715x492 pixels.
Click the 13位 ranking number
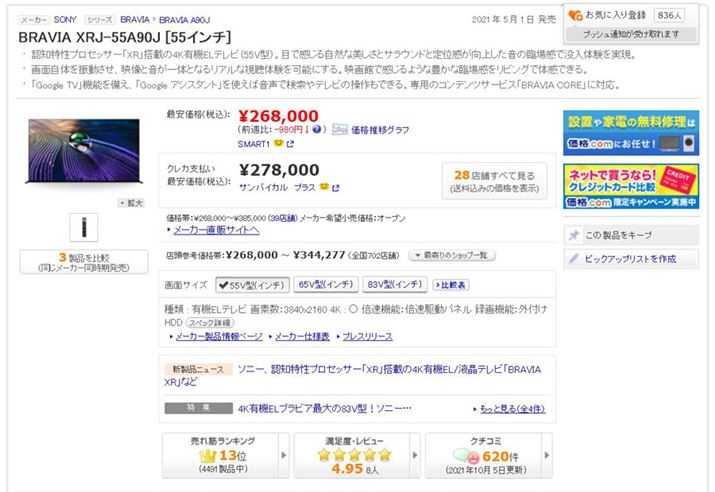click(233, 456)
